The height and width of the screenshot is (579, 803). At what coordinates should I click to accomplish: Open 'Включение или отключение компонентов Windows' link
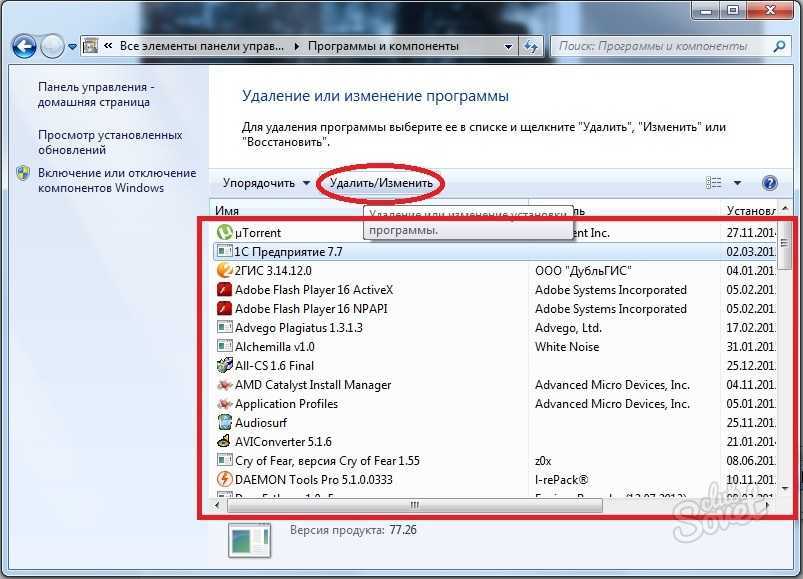(117, 180)
